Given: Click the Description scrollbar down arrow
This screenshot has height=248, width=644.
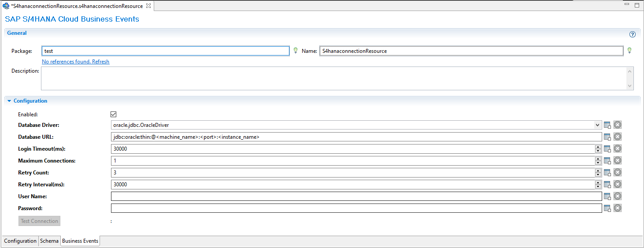Looking at the screenshot, I should tap(630, 86).
